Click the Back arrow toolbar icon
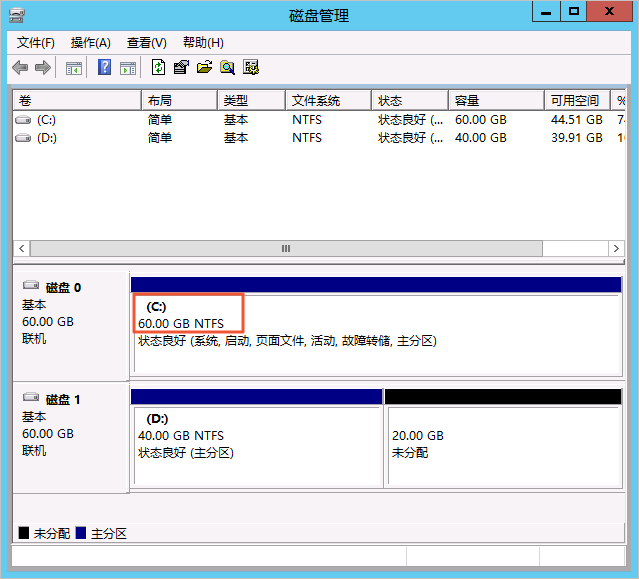 coord(20,67)
